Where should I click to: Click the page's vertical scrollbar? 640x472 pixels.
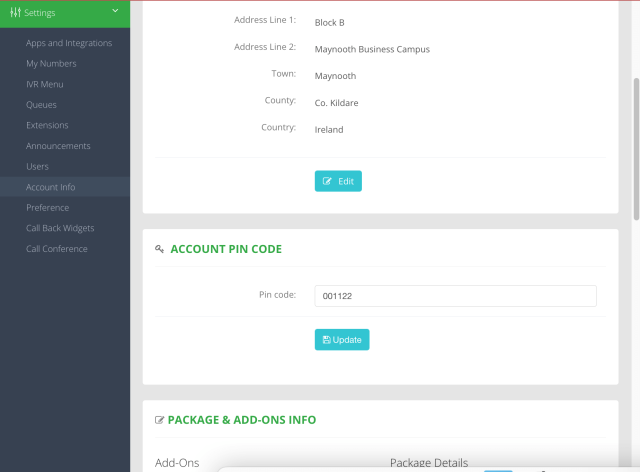(636, 150)
